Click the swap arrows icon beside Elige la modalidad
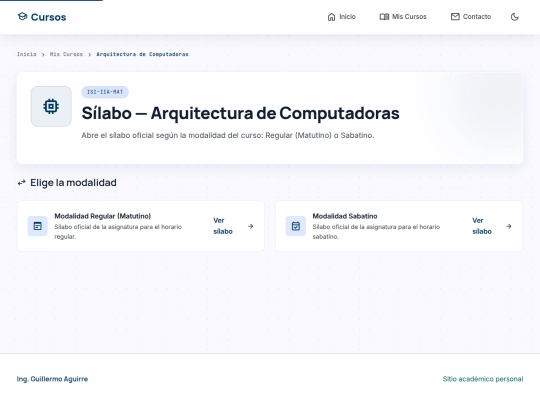The width and height of the screenshot is (540, 405). click(21, 183)
